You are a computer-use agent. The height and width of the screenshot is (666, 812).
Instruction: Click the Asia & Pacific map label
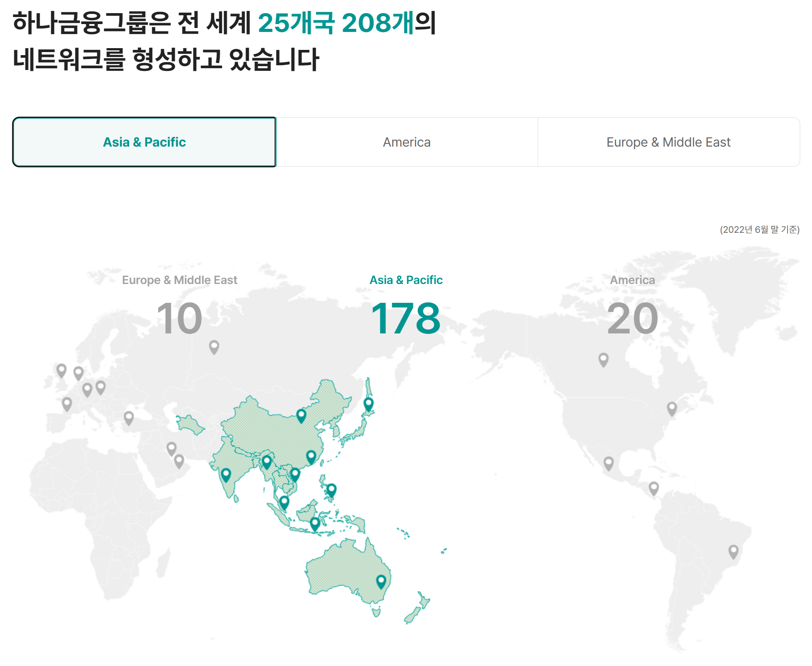(x=406, y=280)
